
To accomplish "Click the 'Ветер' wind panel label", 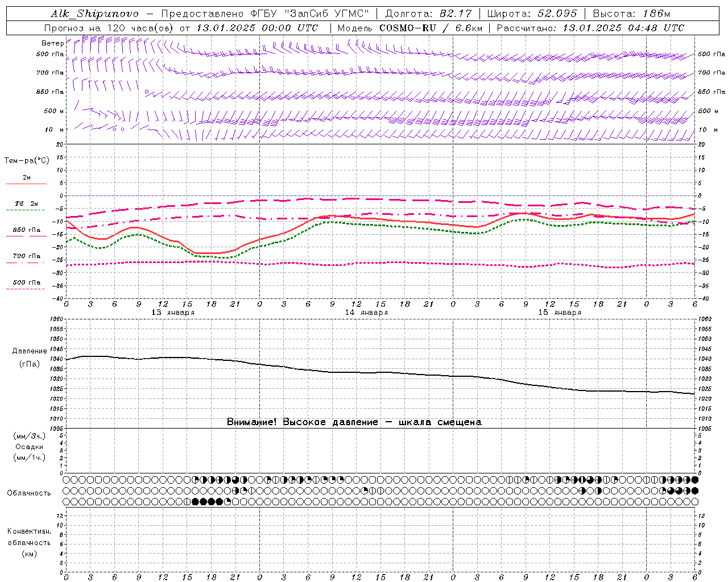I will point(52,43).
